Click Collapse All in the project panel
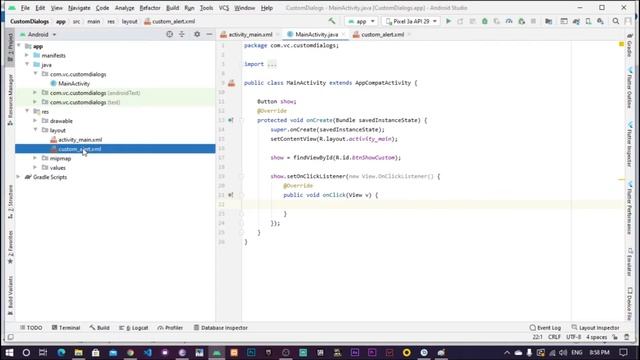 (182, 34)
